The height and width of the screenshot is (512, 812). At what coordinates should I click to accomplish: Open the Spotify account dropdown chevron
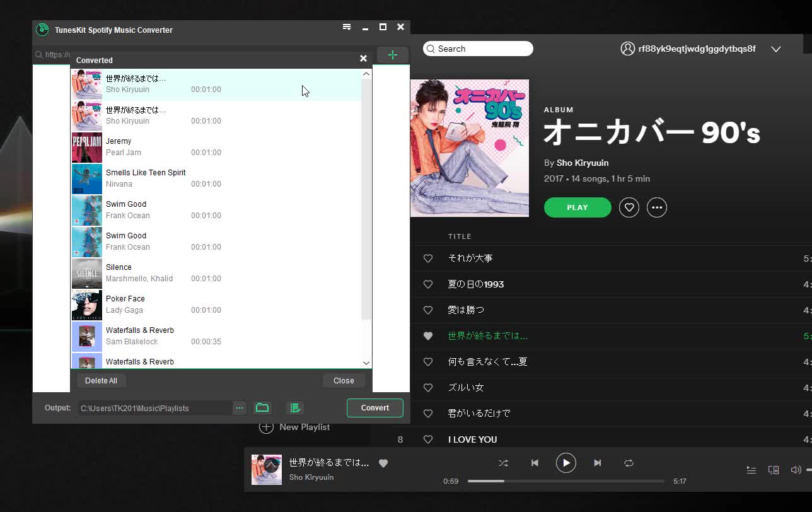click(x=776, y=49)
